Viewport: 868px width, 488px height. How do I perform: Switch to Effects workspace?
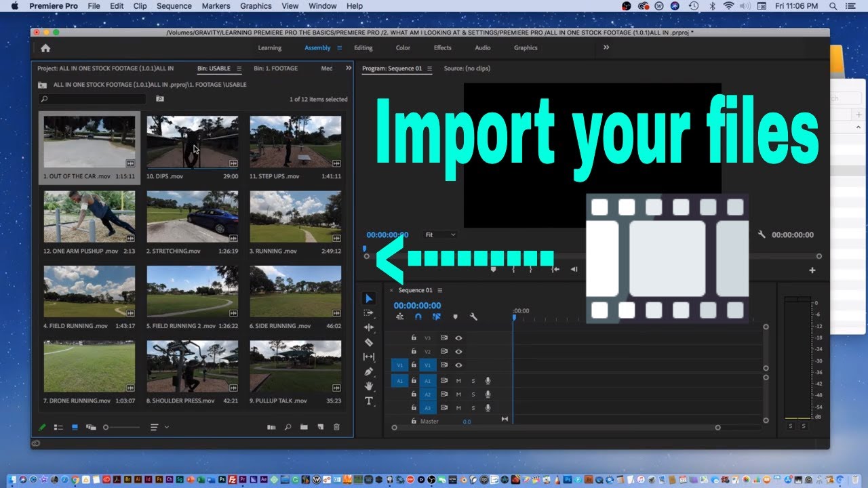pyautogui.click(x=443, y=48)
